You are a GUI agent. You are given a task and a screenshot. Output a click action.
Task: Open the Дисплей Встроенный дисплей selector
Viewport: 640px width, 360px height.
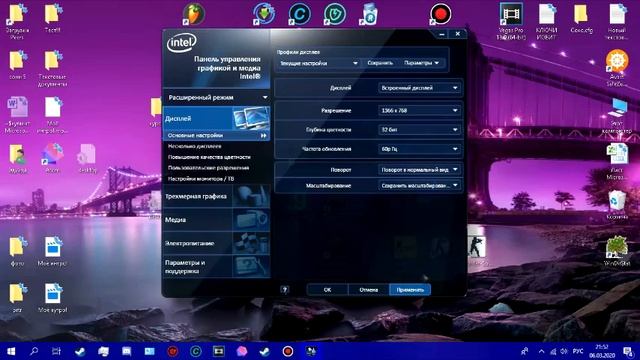pyautogui.click(x=420, y=88)
